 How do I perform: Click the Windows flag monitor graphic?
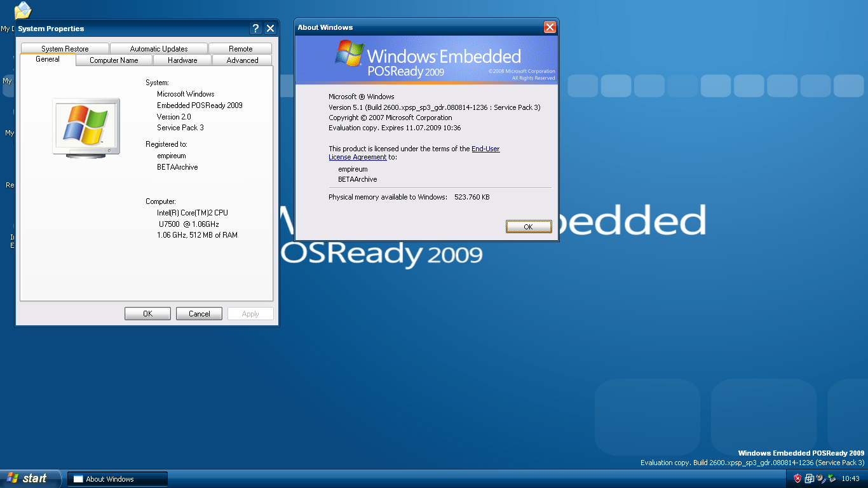[85, 127]
